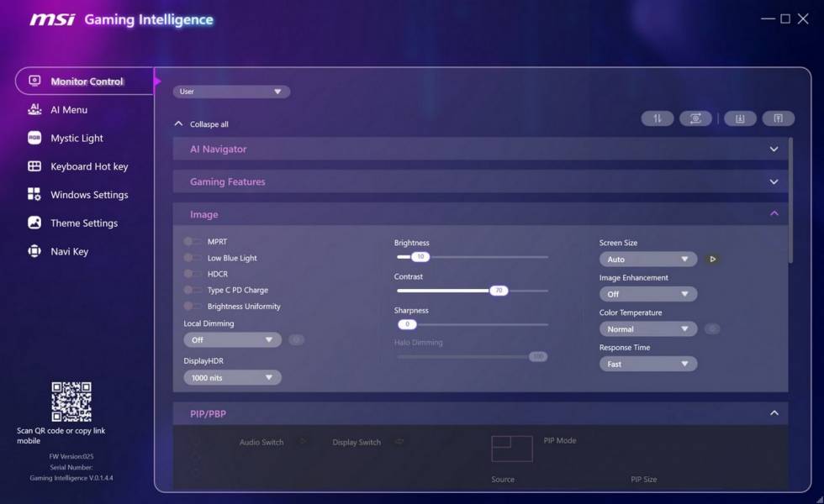Click the reset-to-default toolbar icon
This screenshot has width=824, height=504.
[695, 118]
